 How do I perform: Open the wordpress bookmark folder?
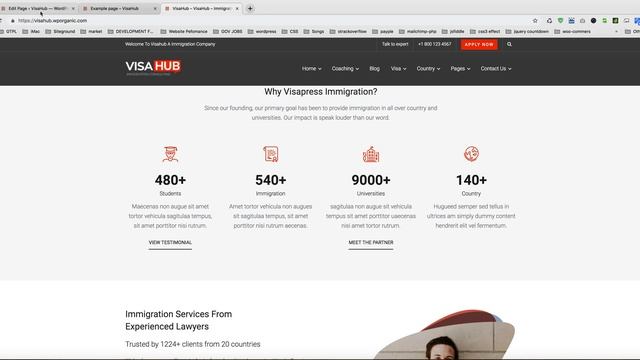click(262, 31)
